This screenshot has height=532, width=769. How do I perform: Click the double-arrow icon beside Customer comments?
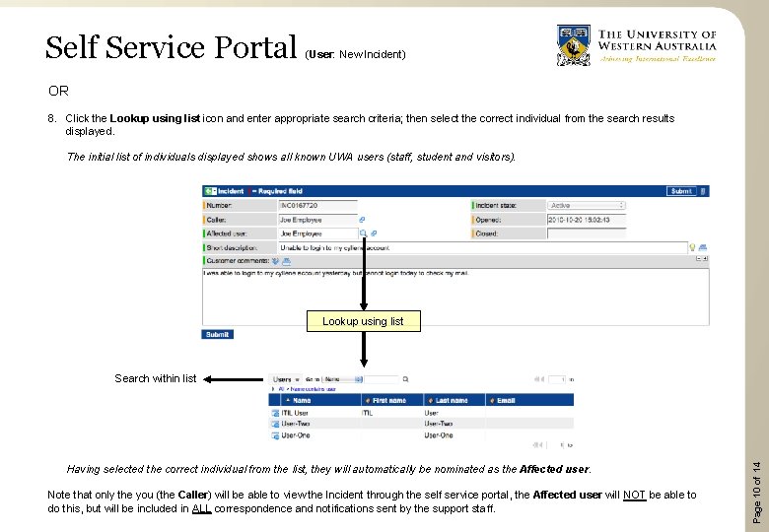coord(276,261)
